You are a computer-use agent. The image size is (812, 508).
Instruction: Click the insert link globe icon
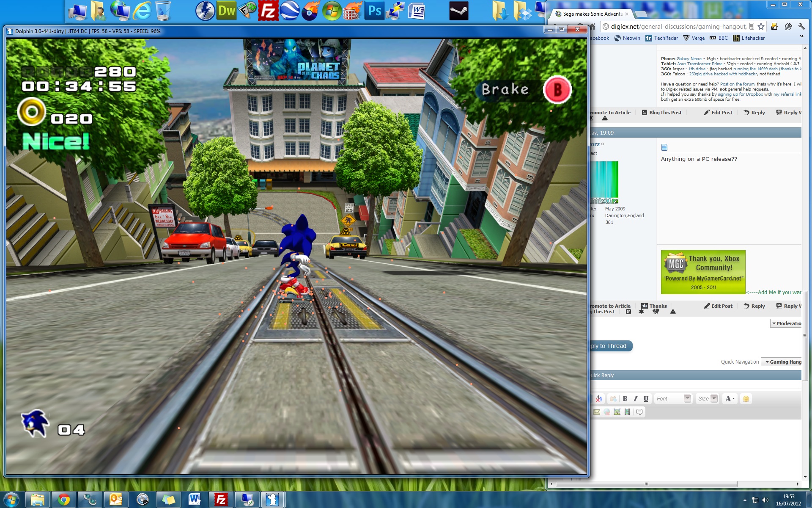click(607, 412)
